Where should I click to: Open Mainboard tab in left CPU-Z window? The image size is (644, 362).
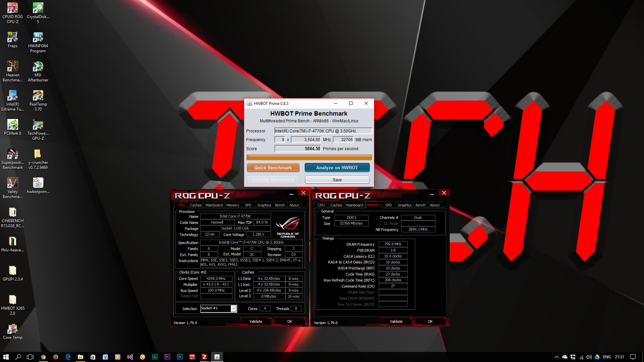click(x=214, y=205)
